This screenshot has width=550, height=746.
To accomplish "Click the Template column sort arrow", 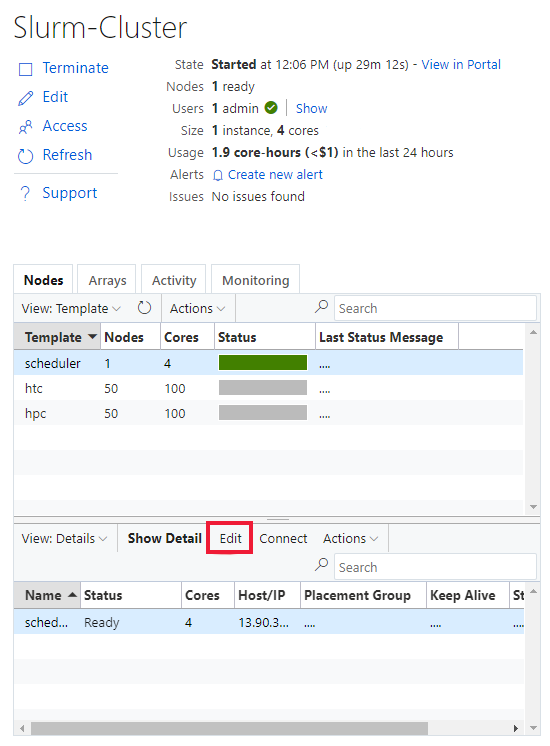I will point(93,336).
